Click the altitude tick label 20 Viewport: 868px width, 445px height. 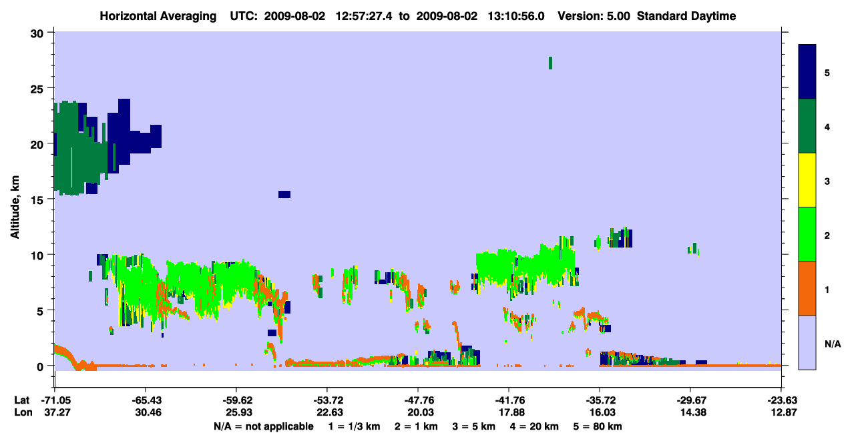39,143
